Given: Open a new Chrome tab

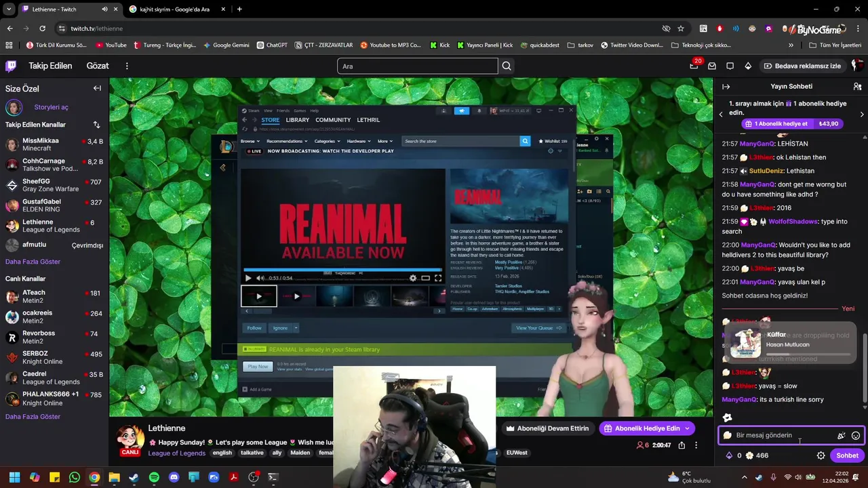Looking at the screenshot, I should (x=239, y=9).
